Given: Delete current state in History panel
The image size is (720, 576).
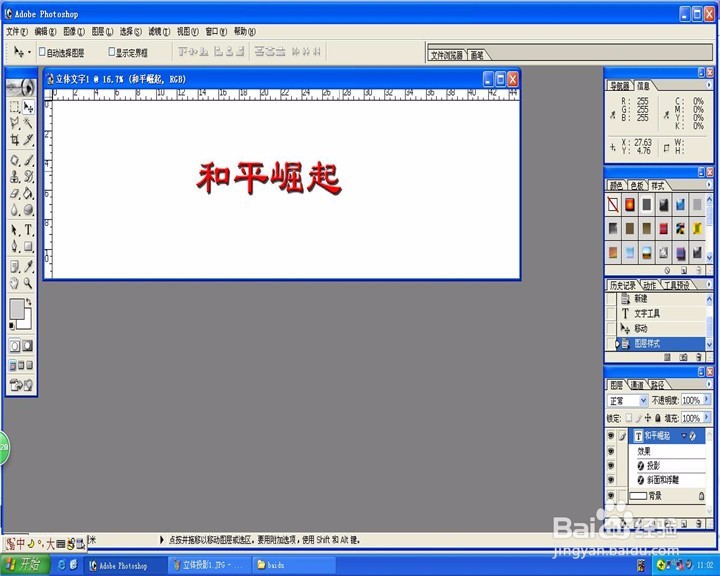Looking at the screenshot, I should (x=698, y=357).
